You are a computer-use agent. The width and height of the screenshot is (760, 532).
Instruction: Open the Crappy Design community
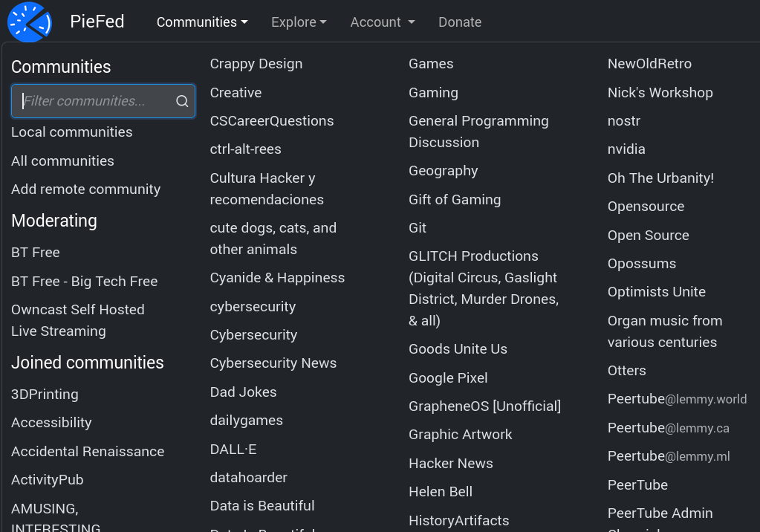256,64
